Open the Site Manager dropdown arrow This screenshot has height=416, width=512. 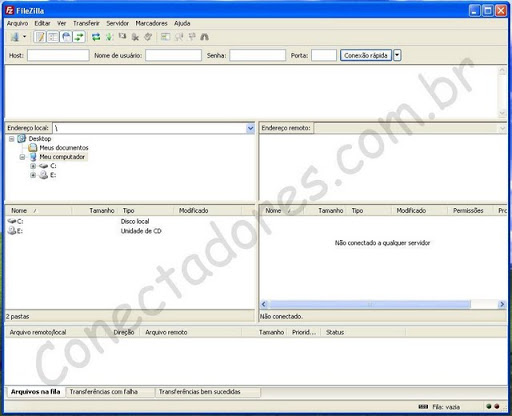coord(24,37)
